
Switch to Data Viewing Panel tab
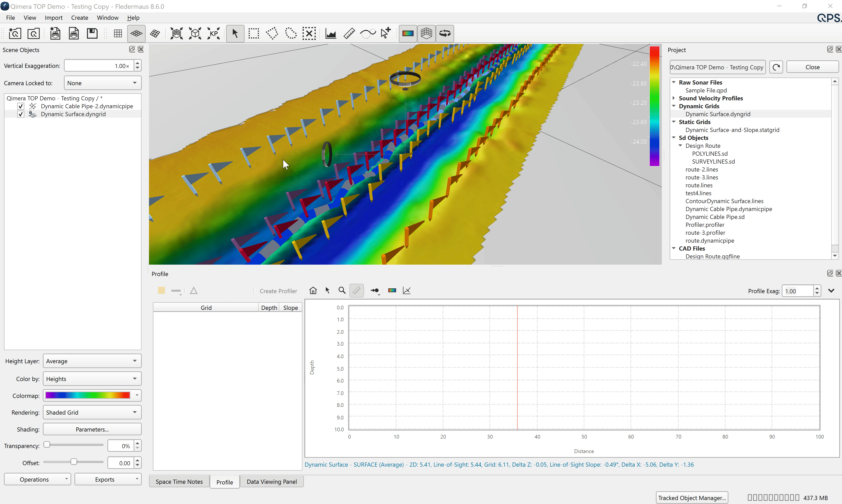pyautogui.click(x=272, y=482)
